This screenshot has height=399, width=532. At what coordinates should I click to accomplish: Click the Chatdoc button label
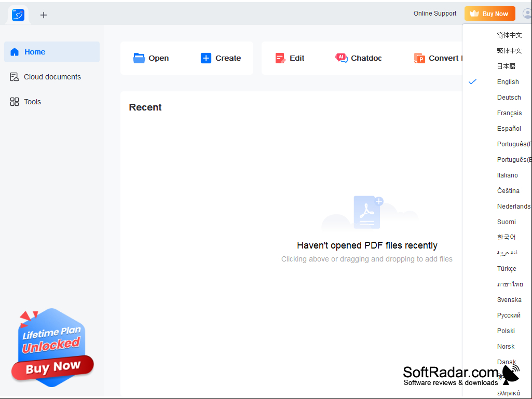(366, 58)
